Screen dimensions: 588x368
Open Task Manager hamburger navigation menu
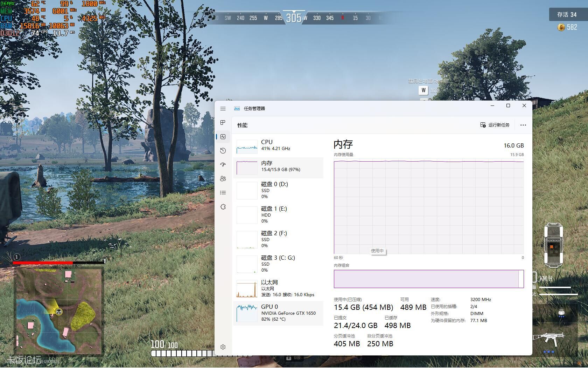[x=223, y=109]
